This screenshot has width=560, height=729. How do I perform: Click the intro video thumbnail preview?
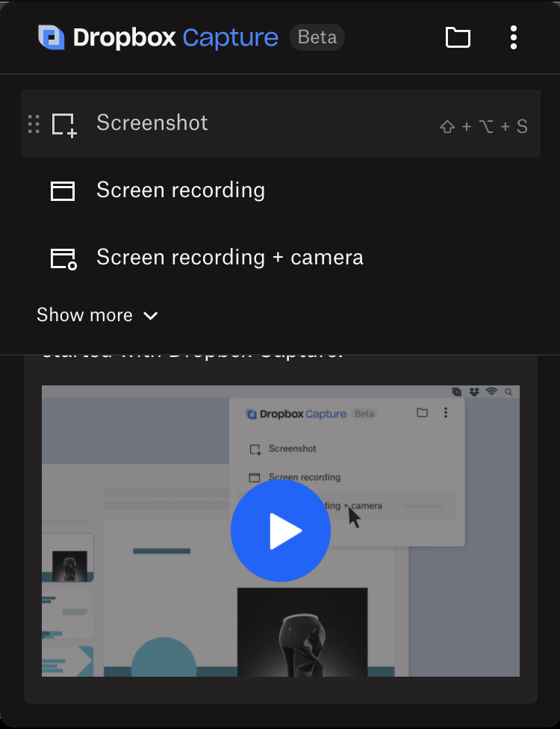point(281,531)
